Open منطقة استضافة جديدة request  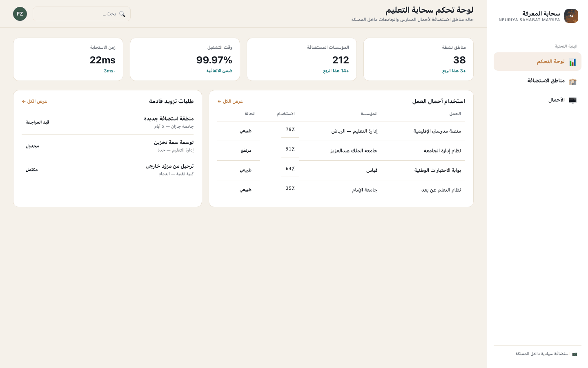point(108,122)
